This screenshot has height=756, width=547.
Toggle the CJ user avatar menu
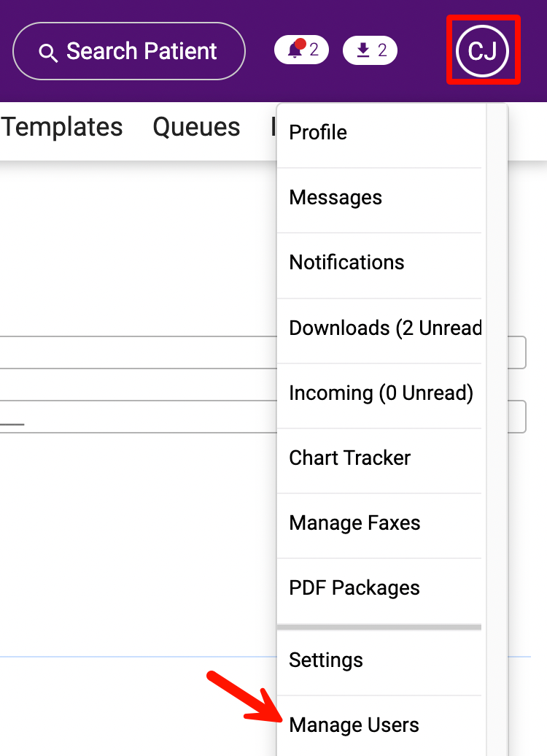click(482, 51)
